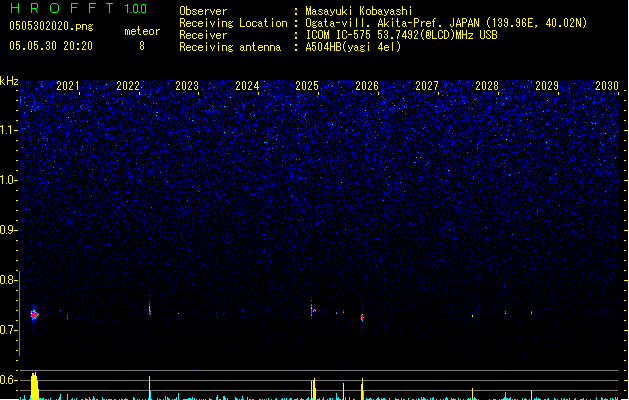Click the Observer name Masayuki Kobayashi
This screenshot has width=629, height=400.
pyautogui.click(x=359, y=11)
